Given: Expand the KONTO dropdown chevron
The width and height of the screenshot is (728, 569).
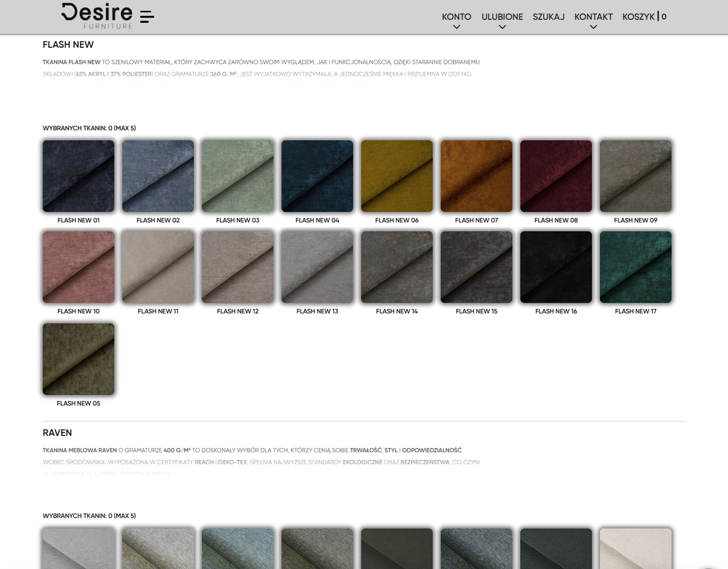Looking at the screenshot, I should [x=457, y=27].
